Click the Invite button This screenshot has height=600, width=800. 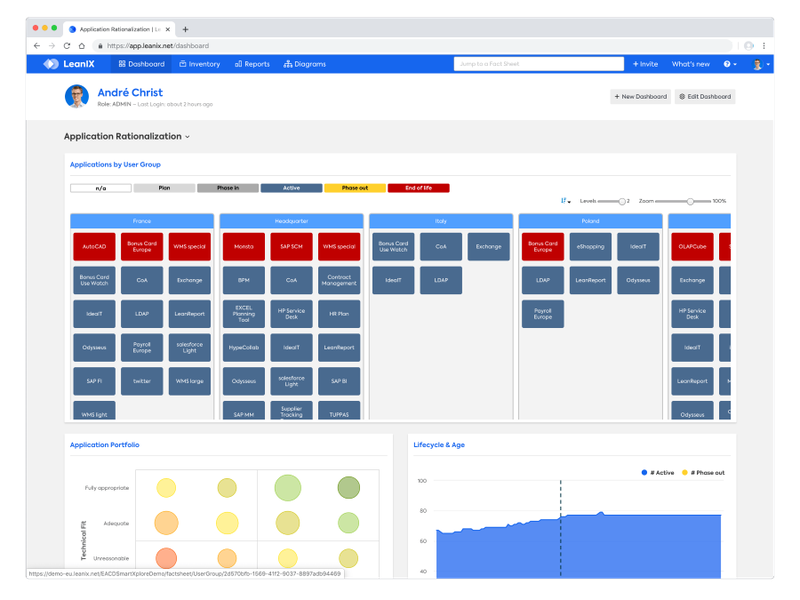coord(645,64)
